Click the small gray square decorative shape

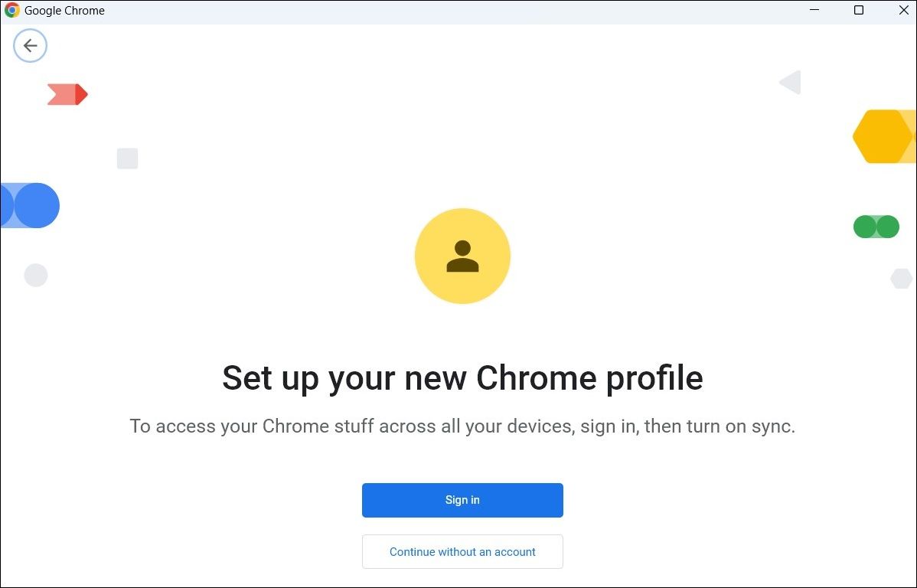[x=127, y=158]
